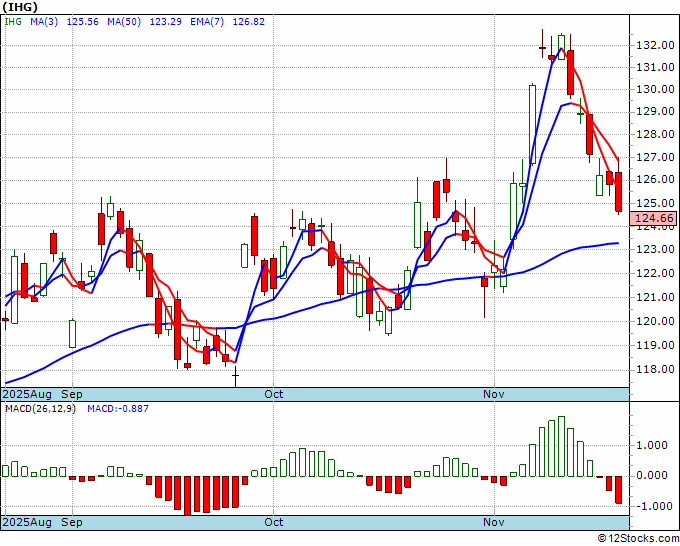Click the 0.000 MACD axis label
The height and width of the screenshot is (546, 680).
pos(652,476)
